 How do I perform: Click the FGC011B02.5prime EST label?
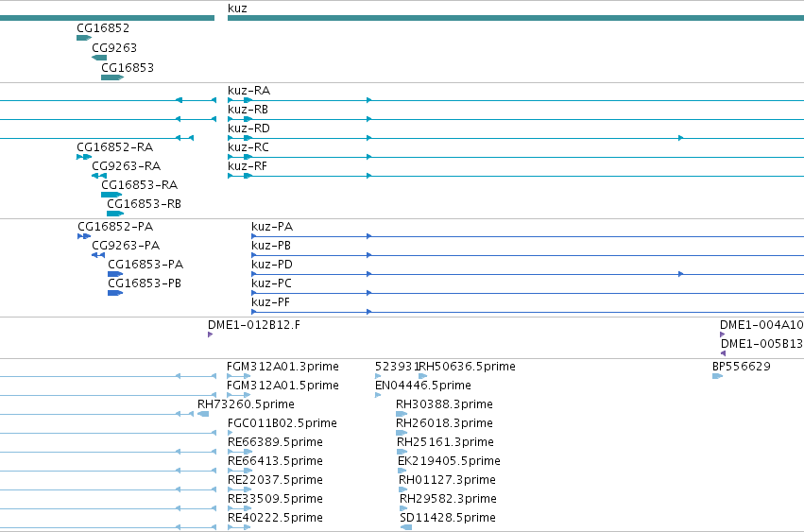[x=282, y=423]
